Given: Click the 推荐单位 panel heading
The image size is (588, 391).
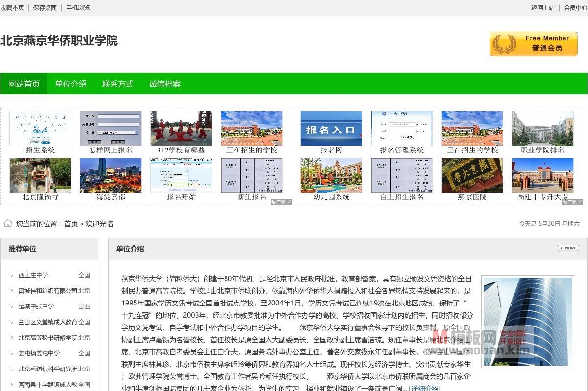Looking at the screenshot, I should (23, 249).
